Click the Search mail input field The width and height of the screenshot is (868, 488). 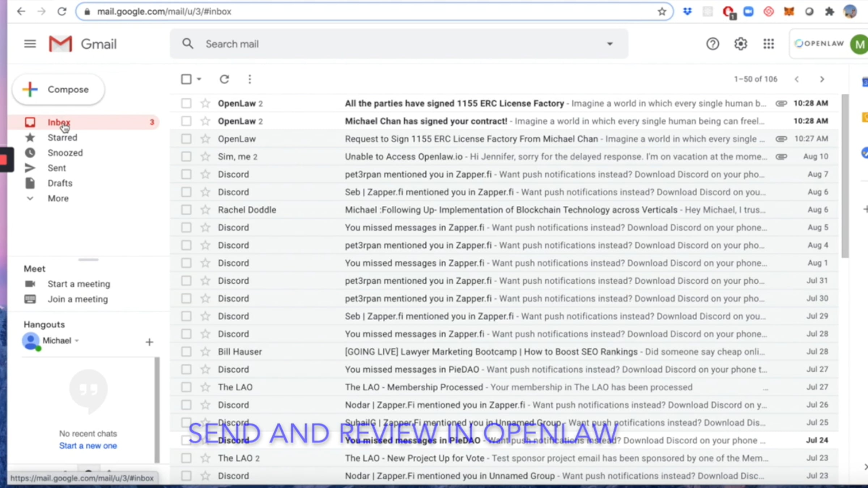tap(399, 44)
